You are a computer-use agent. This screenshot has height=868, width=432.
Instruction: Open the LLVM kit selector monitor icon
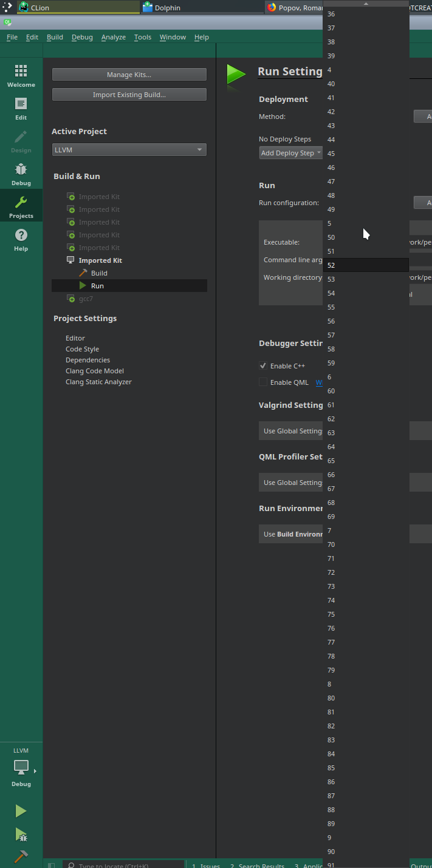(x=21, y=767)
